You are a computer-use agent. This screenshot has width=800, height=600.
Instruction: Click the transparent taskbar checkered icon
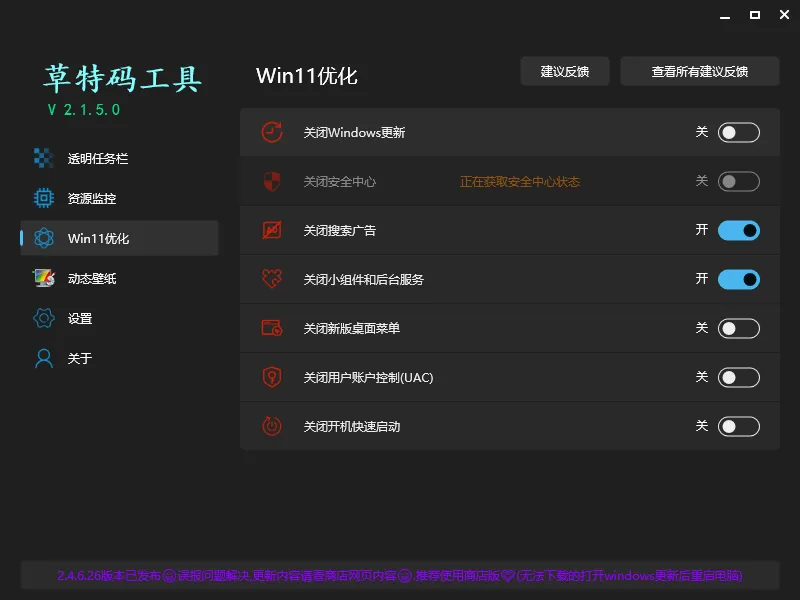[44, 158]
